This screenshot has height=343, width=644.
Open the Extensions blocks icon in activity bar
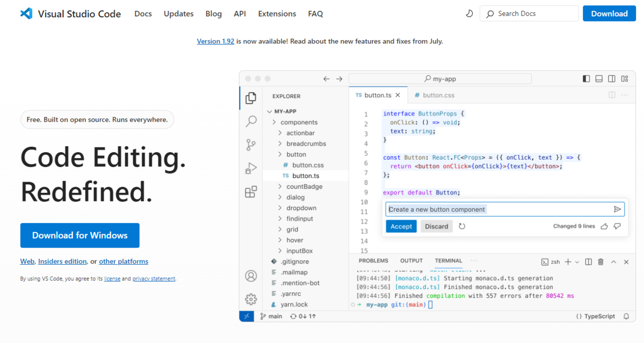(x=251, y=192)
